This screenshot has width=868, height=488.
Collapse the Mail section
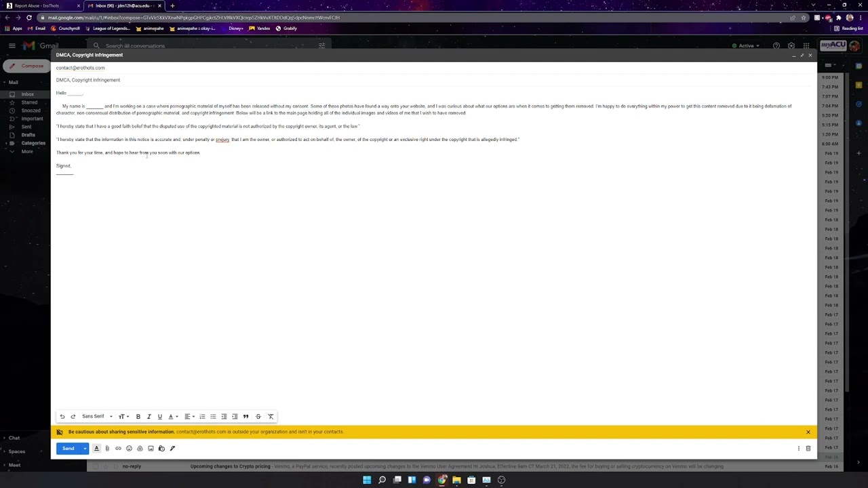[5, 82]
